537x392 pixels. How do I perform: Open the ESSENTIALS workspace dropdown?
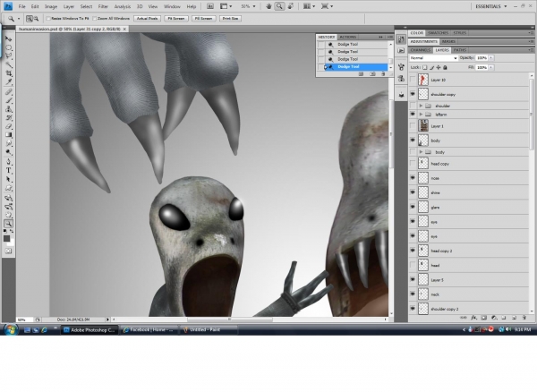490,6
